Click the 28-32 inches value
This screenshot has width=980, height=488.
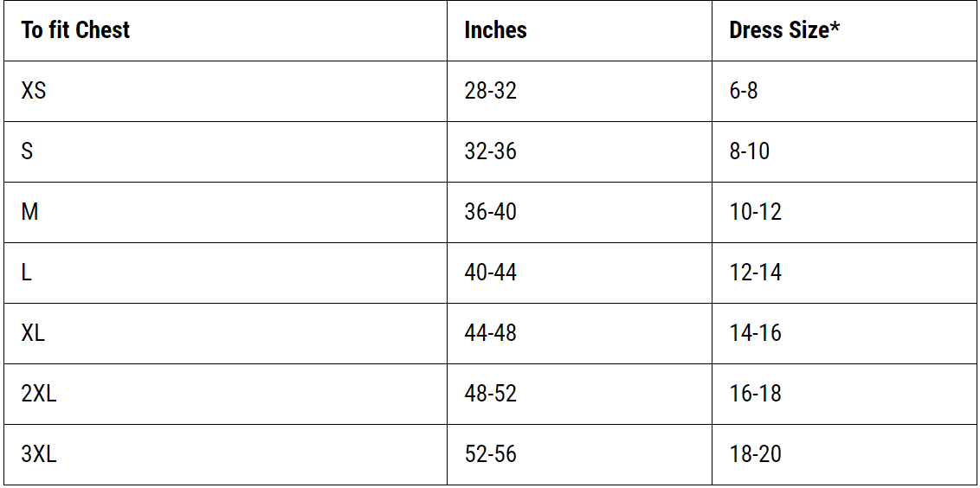pyautogui.click(x=490, y=91)
